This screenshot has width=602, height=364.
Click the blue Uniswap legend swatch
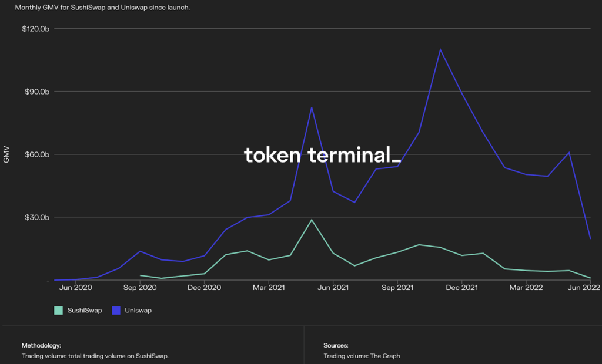pyautogui.click(x=117, y=310)
